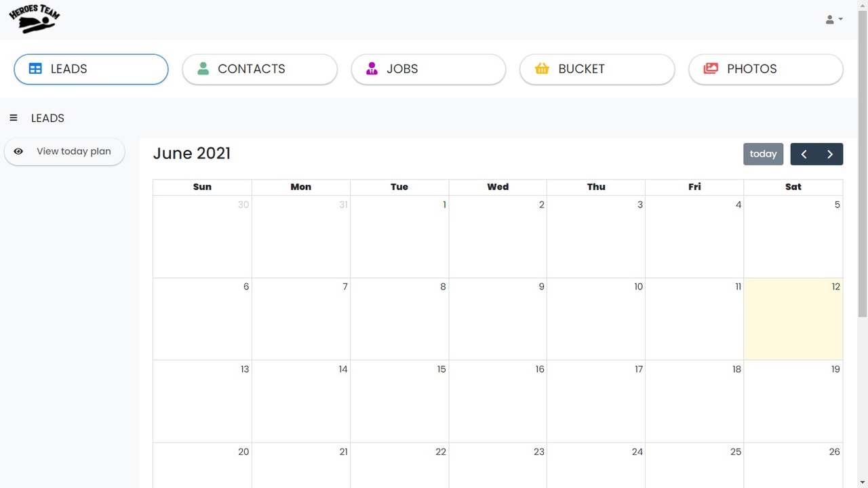Click the View today plan button

click(64, 151)
